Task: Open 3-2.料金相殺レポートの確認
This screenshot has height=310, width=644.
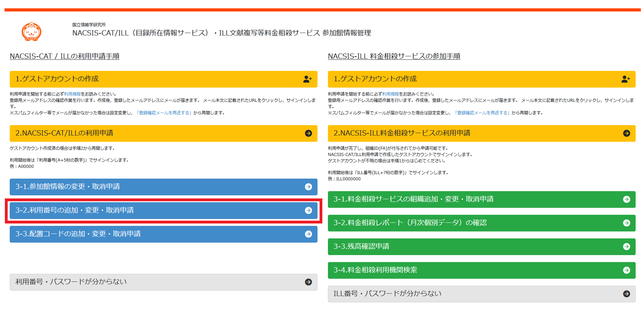Action: point(482,223)
